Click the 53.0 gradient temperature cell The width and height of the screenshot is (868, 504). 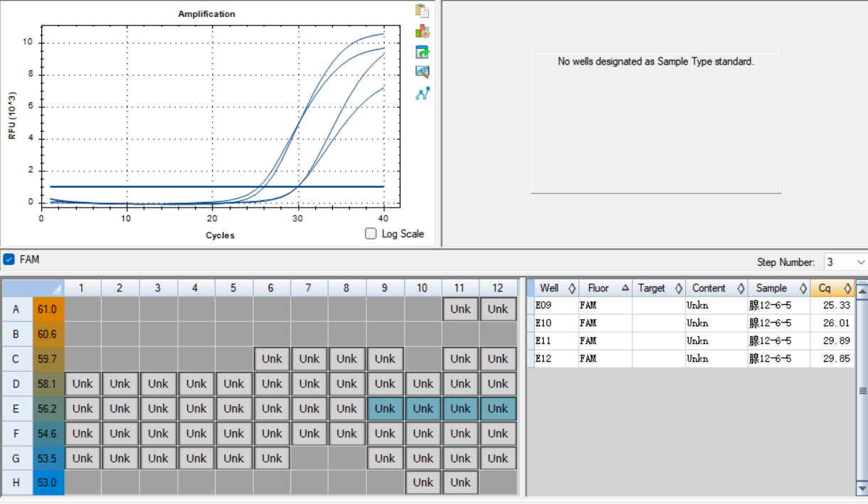(48, 483)
